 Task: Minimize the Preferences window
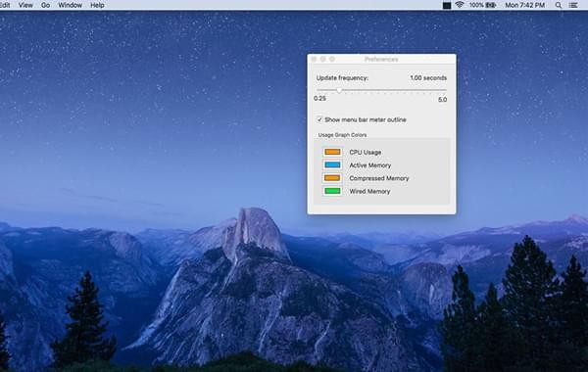coord(322,59)
